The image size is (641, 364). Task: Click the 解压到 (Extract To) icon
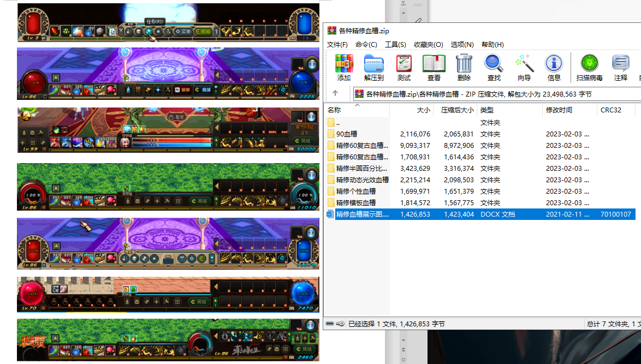(x=374, y=67)
